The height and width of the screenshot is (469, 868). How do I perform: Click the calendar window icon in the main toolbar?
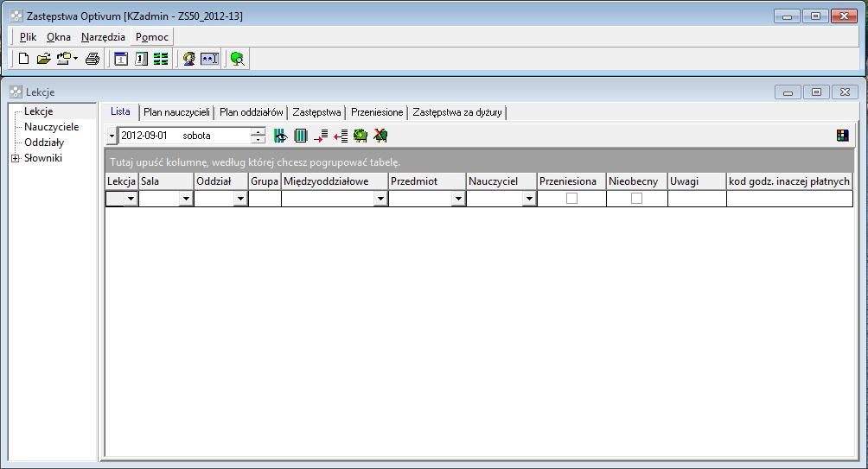click(x=121, y=59)
